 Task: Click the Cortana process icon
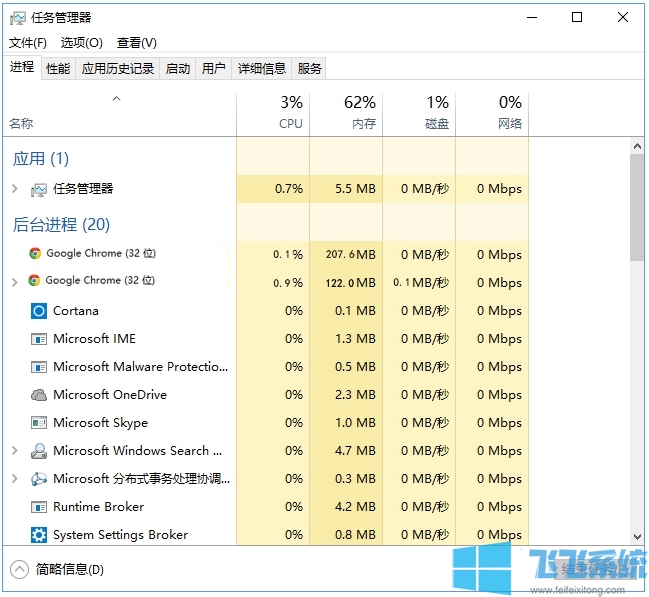(x=39, y=311)
